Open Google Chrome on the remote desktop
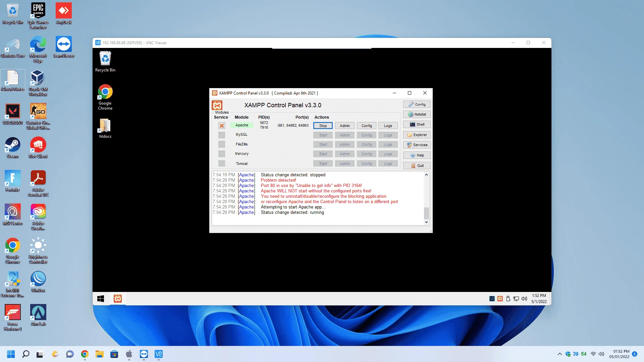The height and width of the screenshot is (362, 644). click(105, 98)
